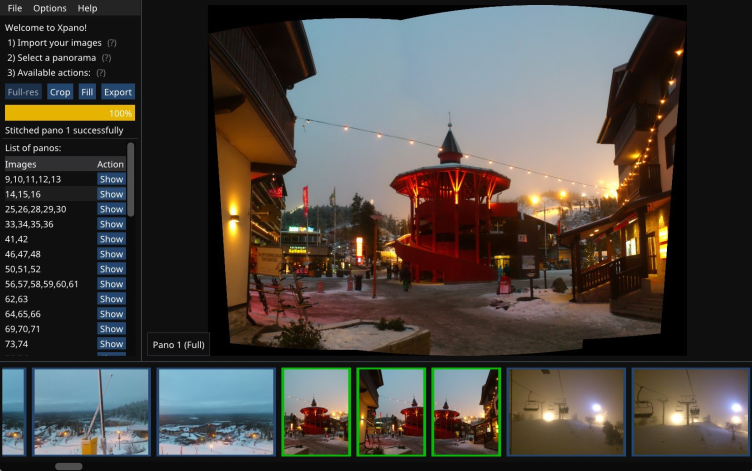
Task: Show the pano 9,10,11,12,13
Action: click(x=111, y=179)
